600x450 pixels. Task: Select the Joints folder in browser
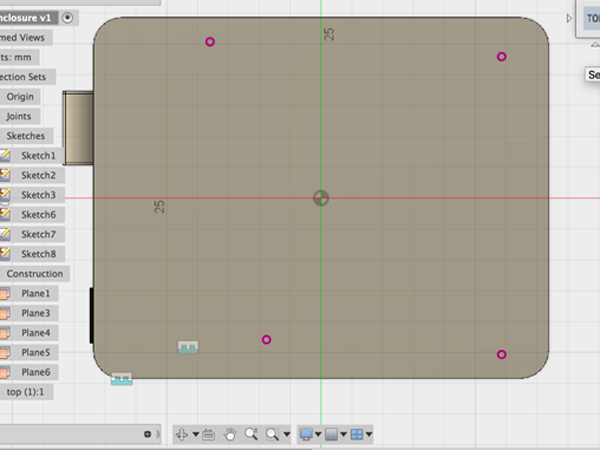(19, 116)
